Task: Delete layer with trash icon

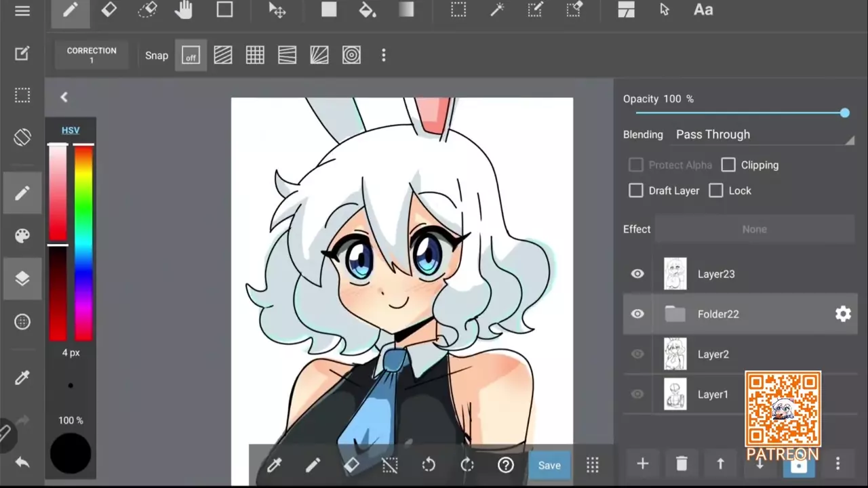Action: [x=682, y=464]
